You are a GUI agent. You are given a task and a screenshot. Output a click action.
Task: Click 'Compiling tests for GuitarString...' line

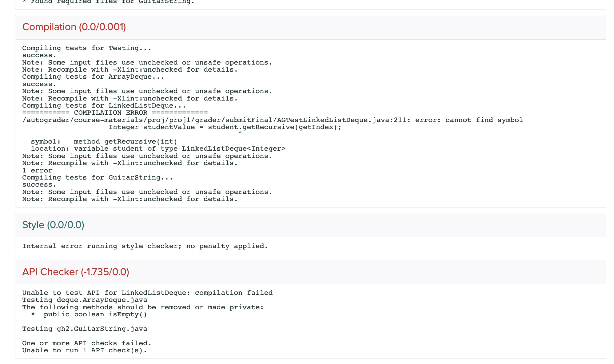coord(98,178)
